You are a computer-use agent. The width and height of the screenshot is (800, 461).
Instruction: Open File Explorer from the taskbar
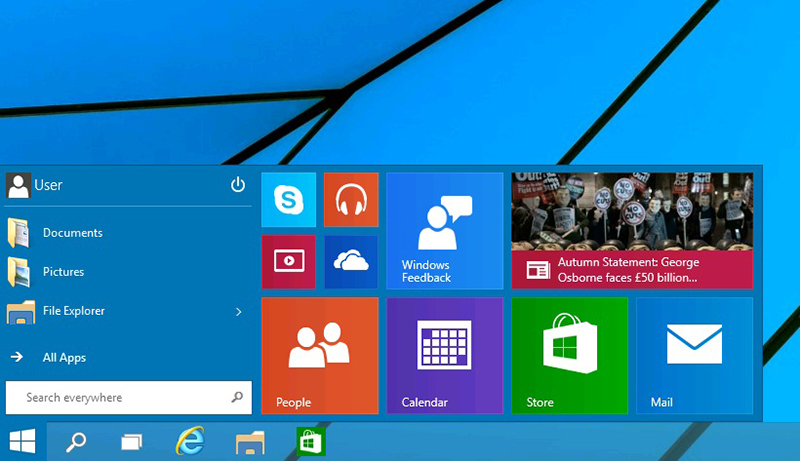250,442
